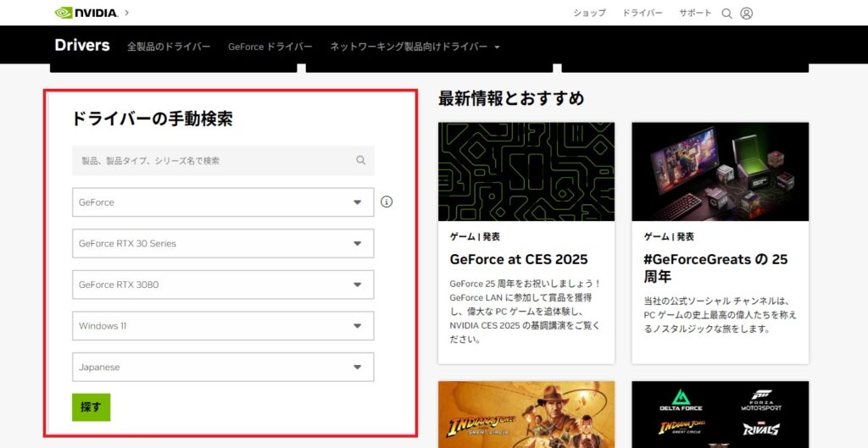Open the Windows 11 operating system dropdown

[223, 326]
